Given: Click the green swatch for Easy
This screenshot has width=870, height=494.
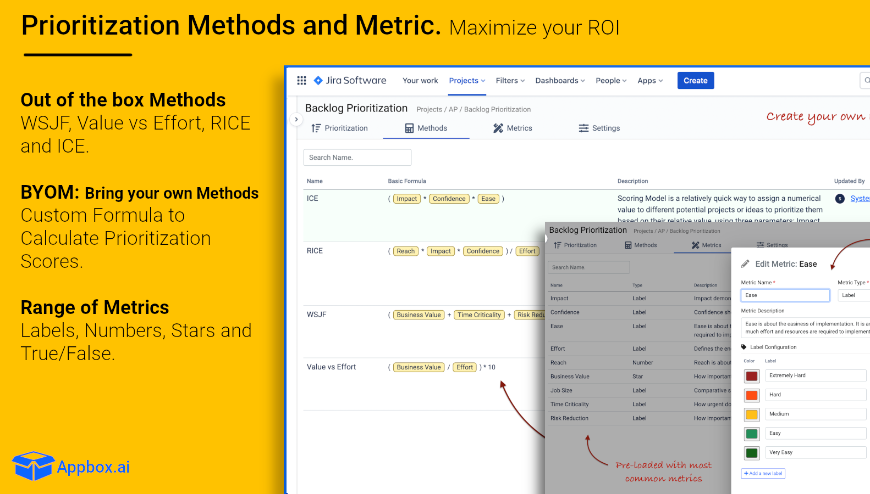Looking at the screenshot, I should click(x=751, y=433).
